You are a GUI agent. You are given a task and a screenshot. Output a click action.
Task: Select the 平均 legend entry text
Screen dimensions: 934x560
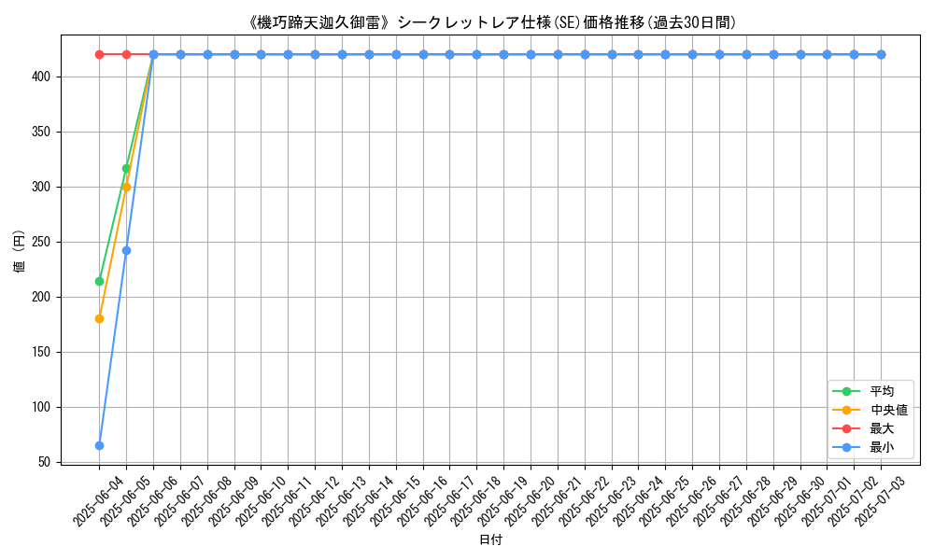click(882, 392)
